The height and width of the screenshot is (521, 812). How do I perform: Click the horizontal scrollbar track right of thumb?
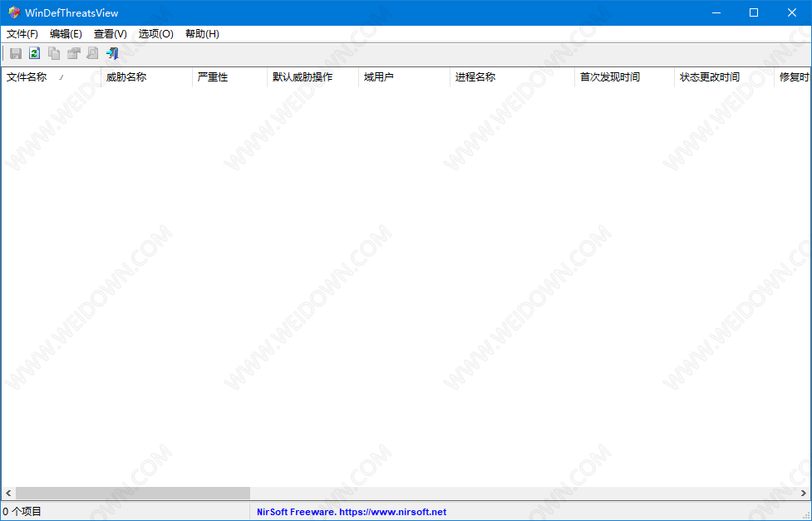[524, 494]
